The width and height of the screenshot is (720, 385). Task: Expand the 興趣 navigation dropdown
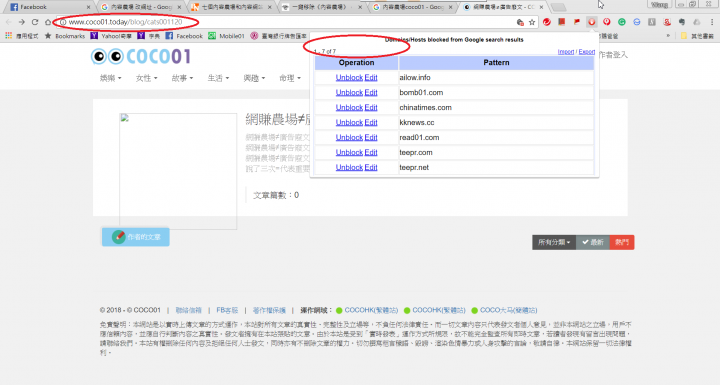coord(254,79)
